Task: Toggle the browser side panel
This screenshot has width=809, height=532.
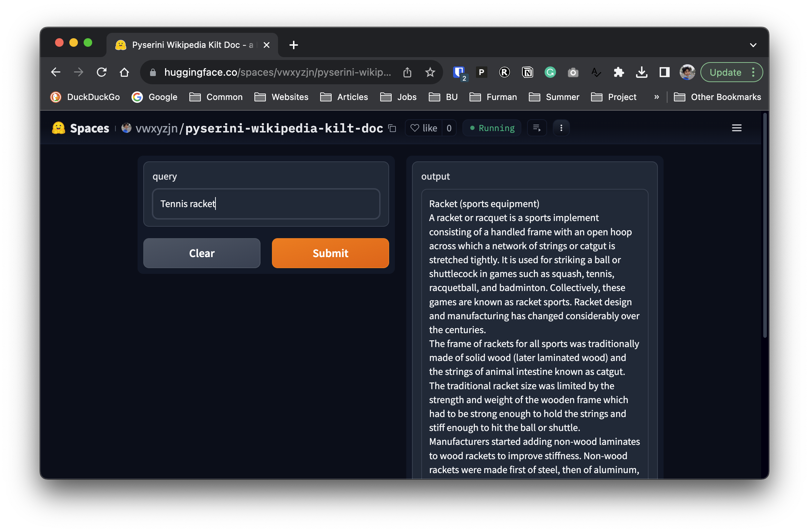Action: pos(665,72)
